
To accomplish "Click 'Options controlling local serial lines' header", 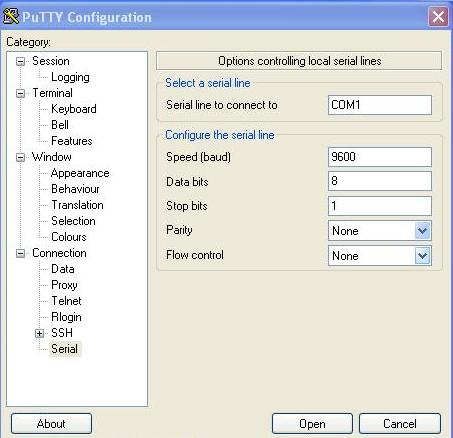I will click(299, 61).
